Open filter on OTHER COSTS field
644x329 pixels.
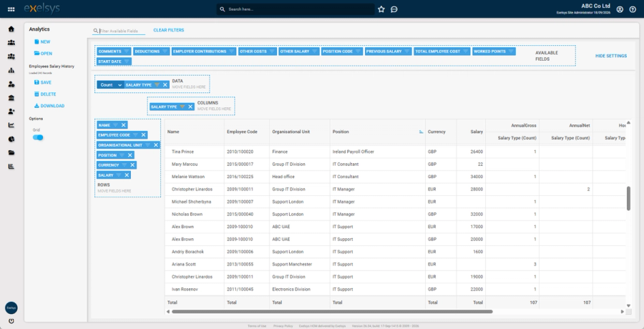click(x=272, y=51)
